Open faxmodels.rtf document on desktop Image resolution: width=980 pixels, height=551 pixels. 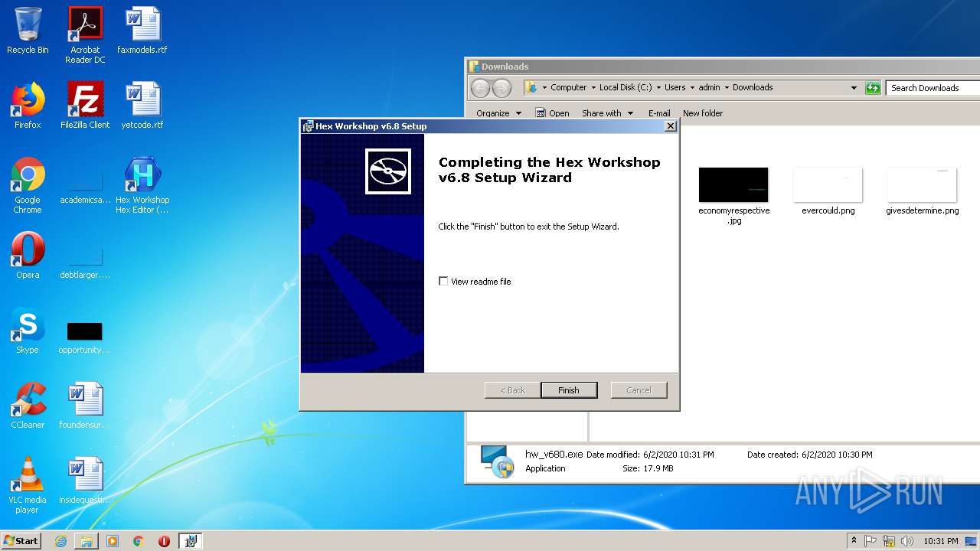[x=142, y=31]
